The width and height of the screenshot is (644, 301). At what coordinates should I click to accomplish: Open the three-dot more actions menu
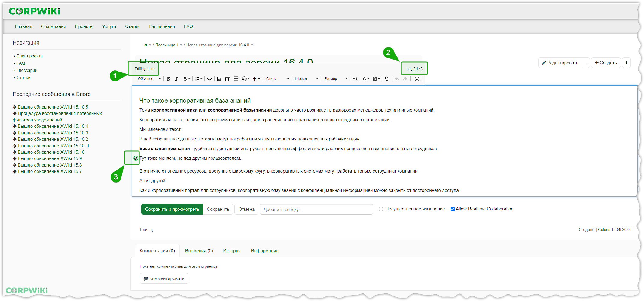[626, 63]
